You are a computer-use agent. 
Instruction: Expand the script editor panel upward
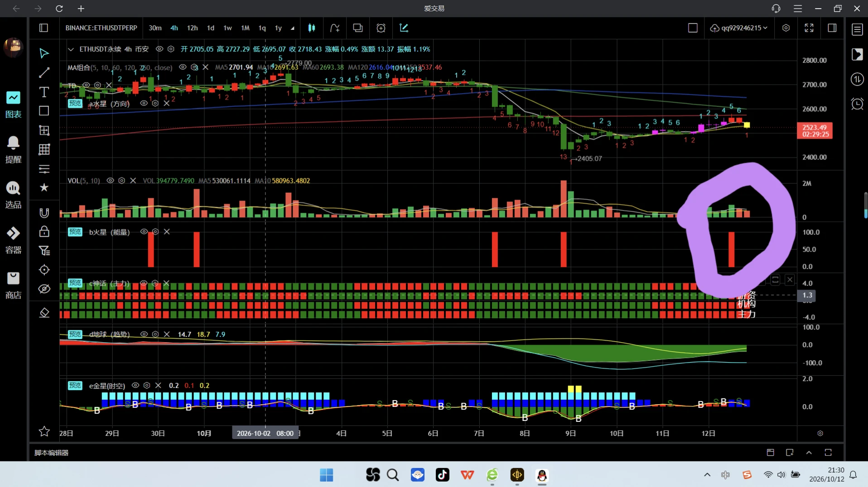click(x=809, y=453)
